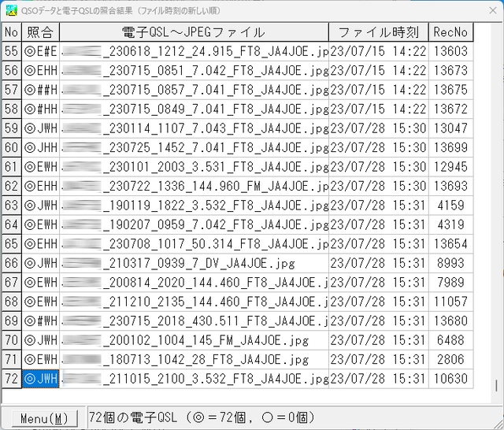This screenshot has height=430, width=504.
Task: Click the highlighted ◎JWH cell in row 72
Action: 40,379
